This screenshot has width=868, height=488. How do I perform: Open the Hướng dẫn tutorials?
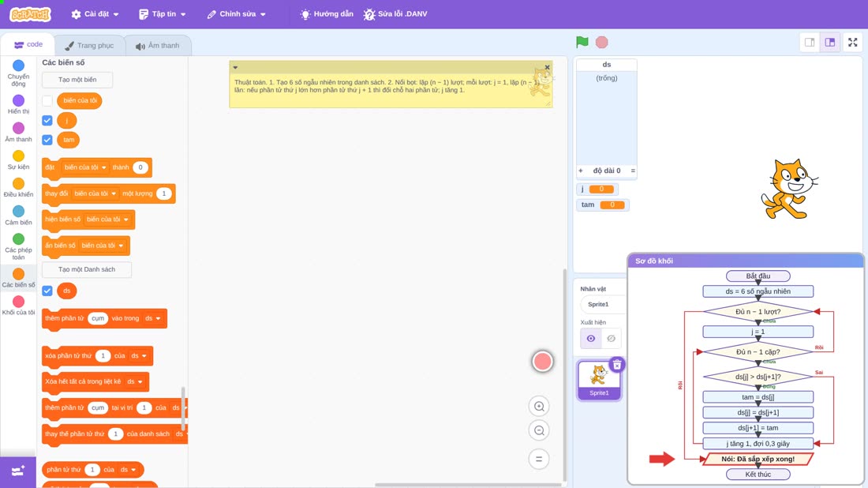[327, 14]
